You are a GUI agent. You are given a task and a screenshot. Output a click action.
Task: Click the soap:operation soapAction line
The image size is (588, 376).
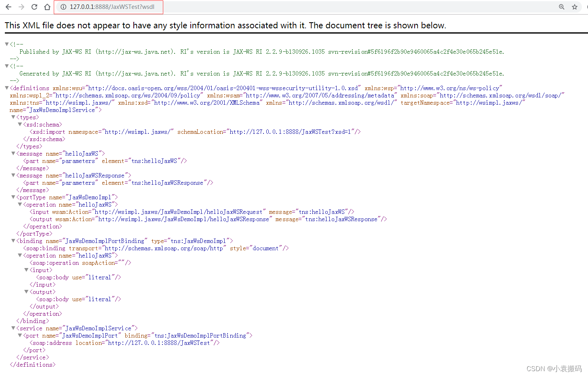tap(80, 263)
